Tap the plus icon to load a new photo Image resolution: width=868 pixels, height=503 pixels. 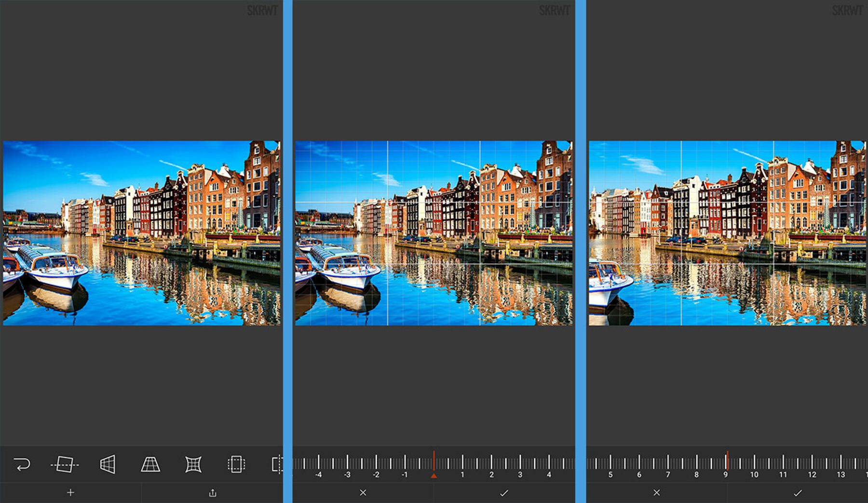70,492
